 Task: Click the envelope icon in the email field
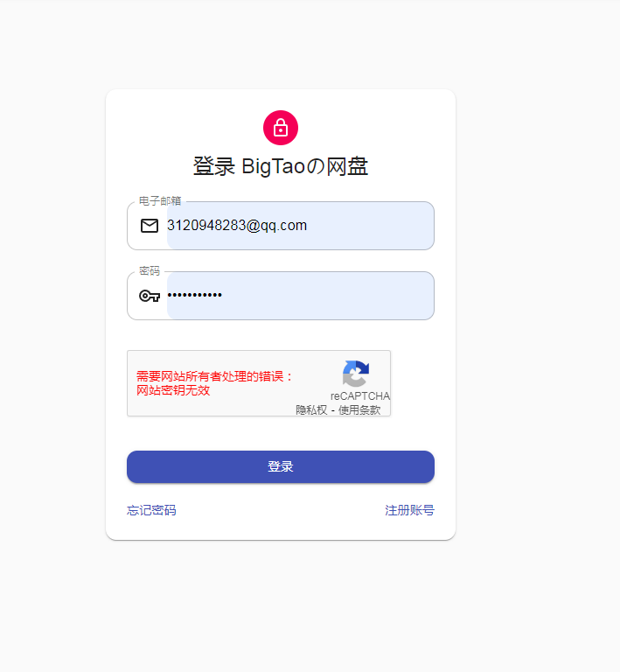150,226
